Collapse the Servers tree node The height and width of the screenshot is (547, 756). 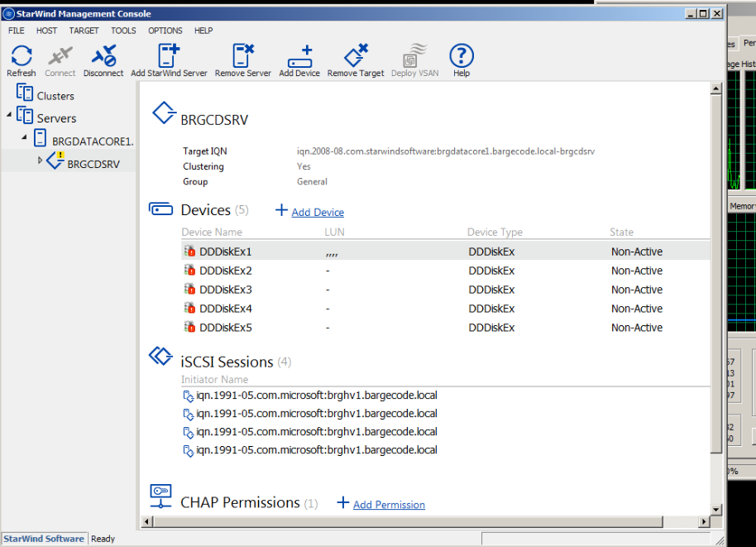click(9, 115)
